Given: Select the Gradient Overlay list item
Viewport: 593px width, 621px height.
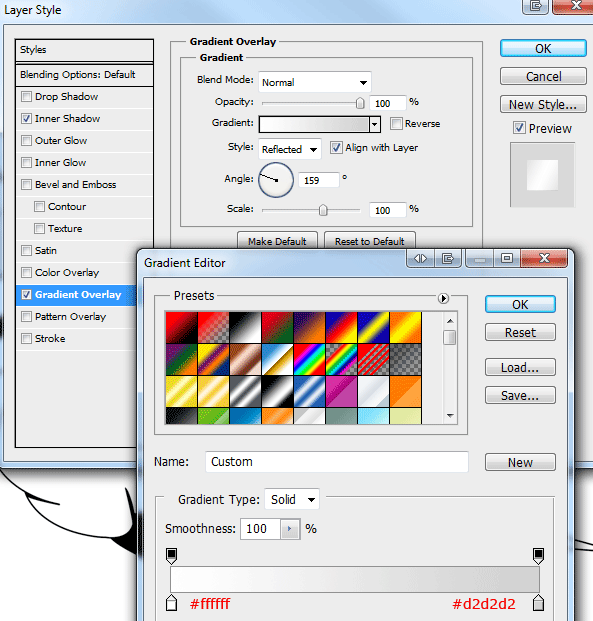Looking at the screenshot, I should pyautogui.click(x=78, y=295).
